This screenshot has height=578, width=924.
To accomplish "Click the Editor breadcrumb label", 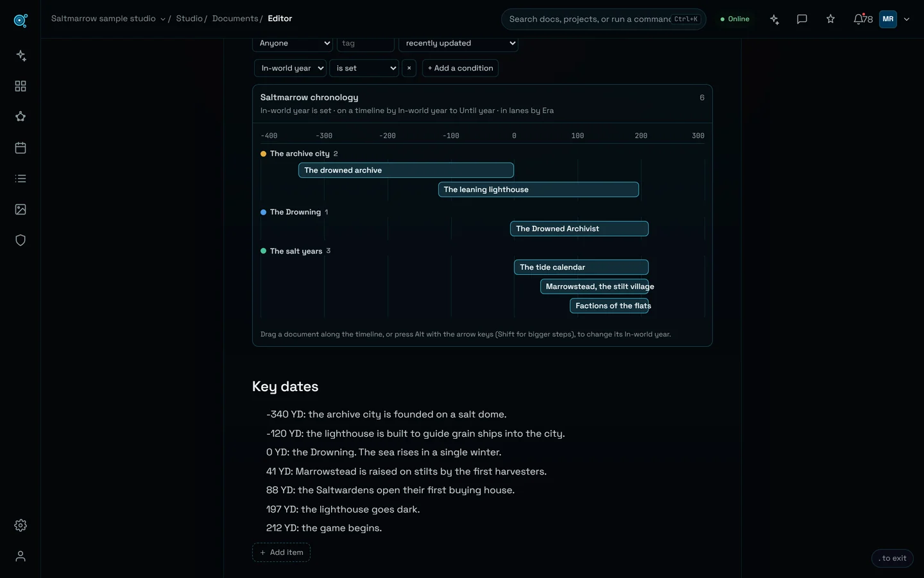I will click(x=280, y=19).
